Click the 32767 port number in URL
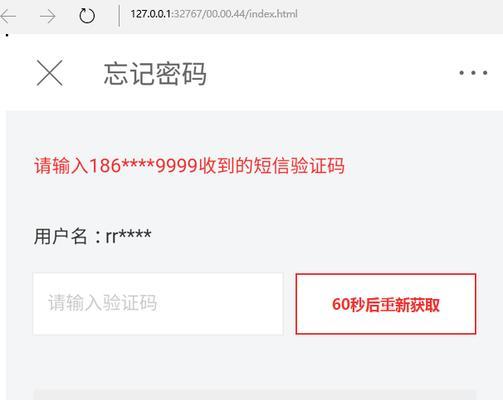 (x=188, y=14)
